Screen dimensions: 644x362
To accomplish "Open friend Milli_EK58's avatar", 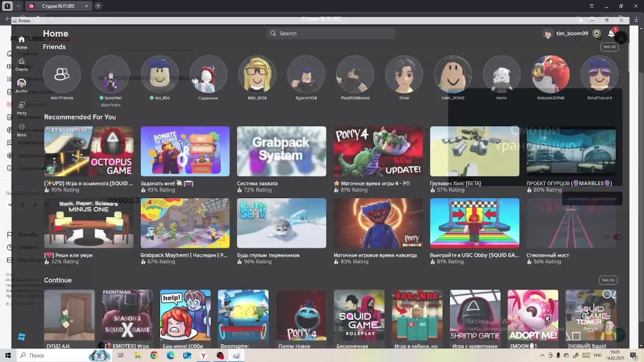I will (x=257, y=74).
